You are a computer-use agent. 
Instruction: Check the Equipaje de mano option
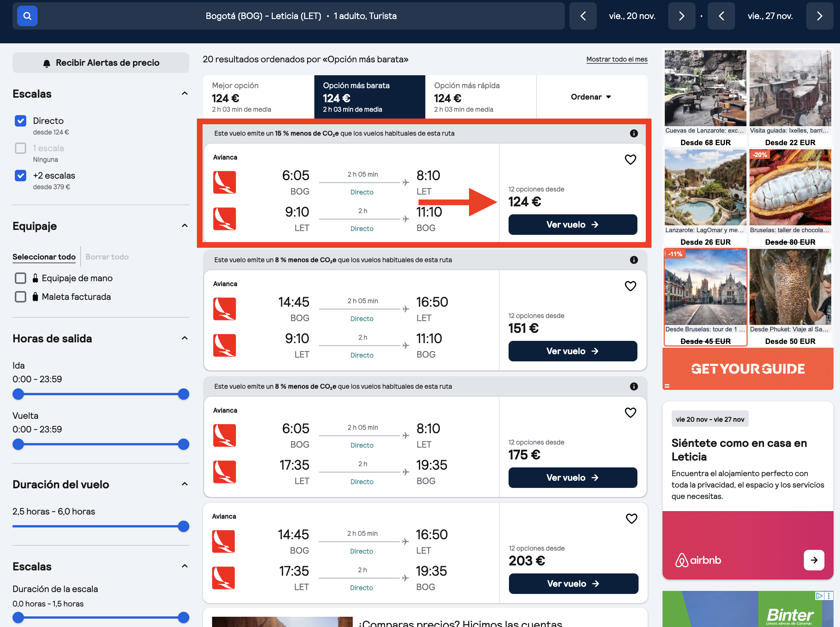click(21, 278)
